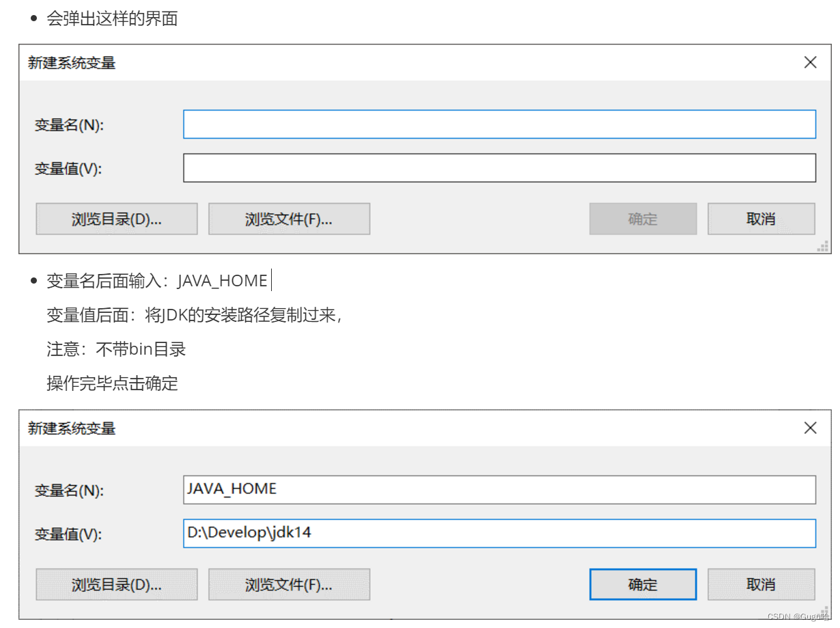The width and height of the screenshot is (840, 628).
Task: Click the upper dialog title 新建系统变量
Action: pos(72,63)
